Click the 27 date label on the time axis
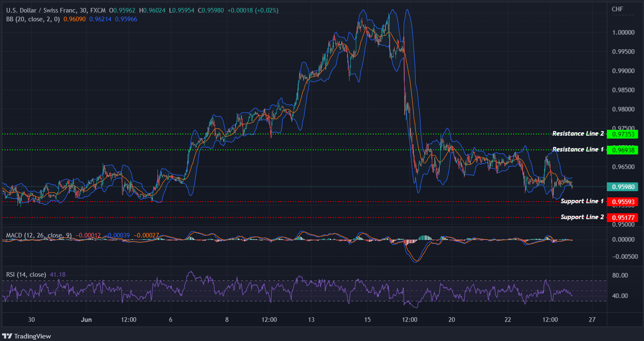The height and width of the screenshot is (341, 644). click(x=592, y=320)
